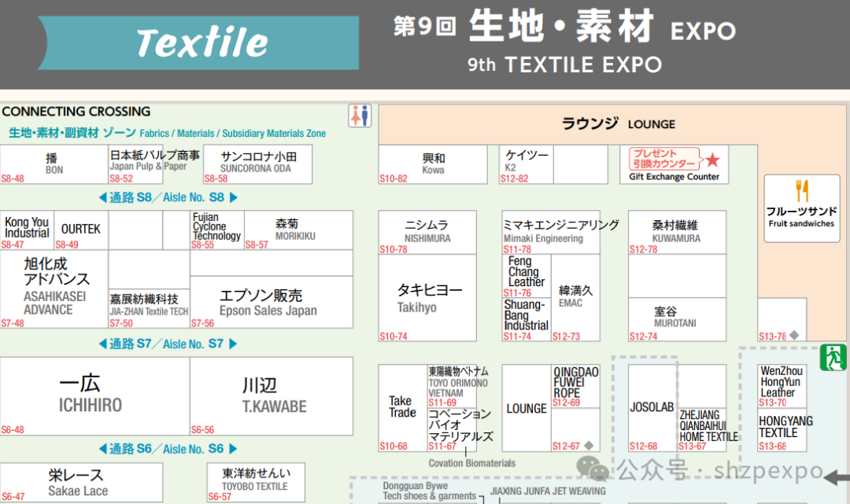850x504 pixels.
Task: Click the Mimaki Engineering booth
Action: (551, 232)
